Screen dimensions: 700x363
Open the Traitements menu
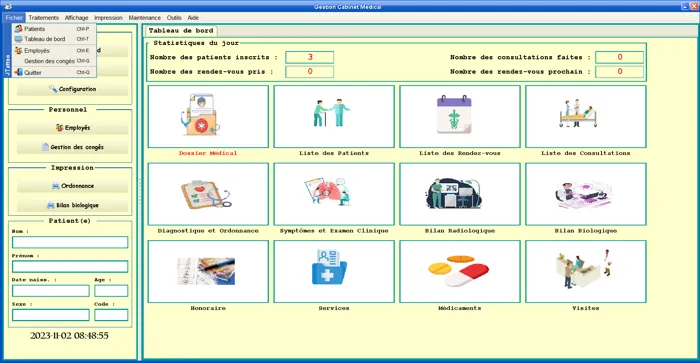[x=43, y=18]
